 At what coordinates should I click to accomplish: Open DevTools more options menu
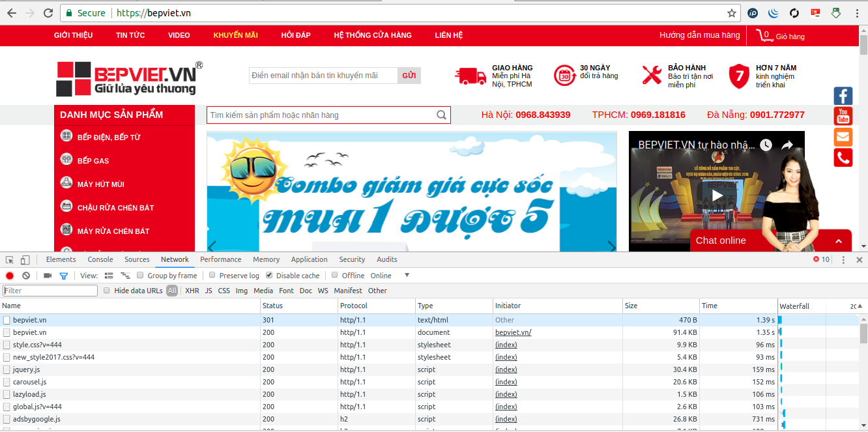[843, 259]
